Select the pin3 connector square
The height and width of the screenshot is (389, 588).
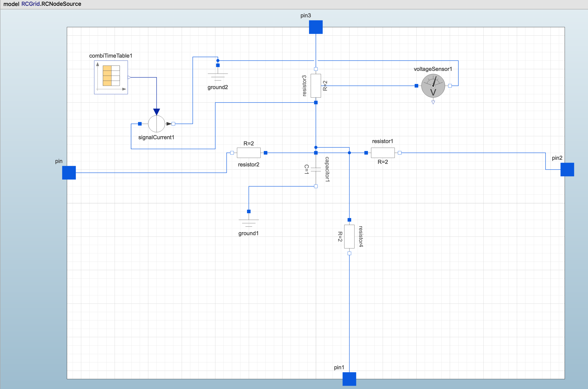[x=316, y=27]
